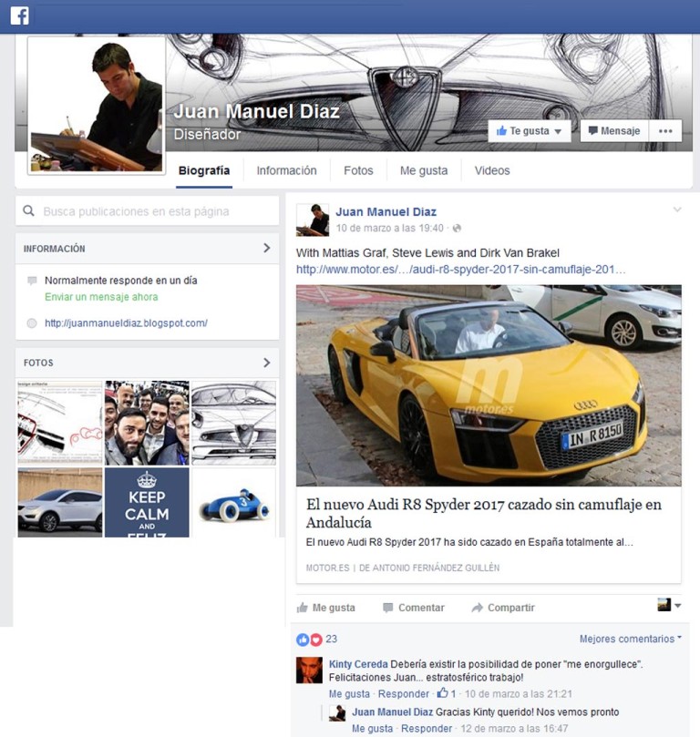The width and height of the screenshot is (700, 737).
Task: Expand the Mejores comentarios sort dropdown
Action: pyautogui.click(x=631, y=640)
